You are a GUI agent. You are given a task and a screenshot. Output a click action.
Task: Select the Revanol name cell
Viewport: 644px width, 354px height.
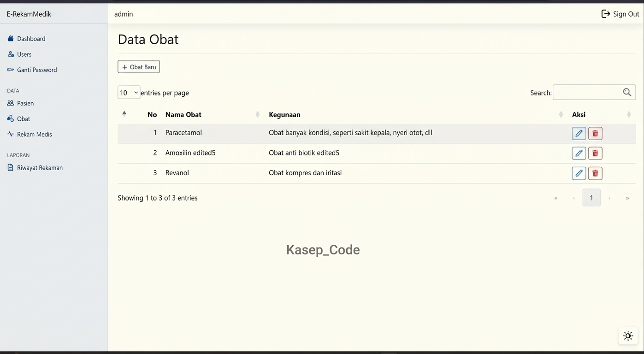pos(177,173)
